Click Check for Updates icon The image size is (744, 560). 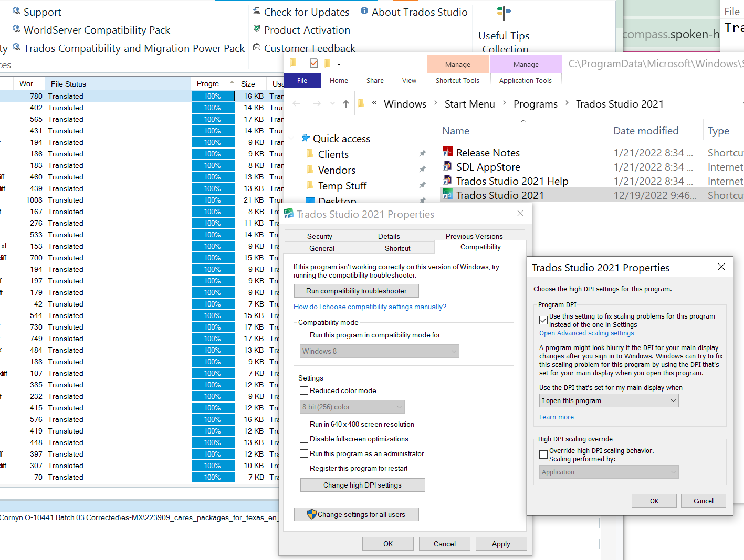click(257, 11)
